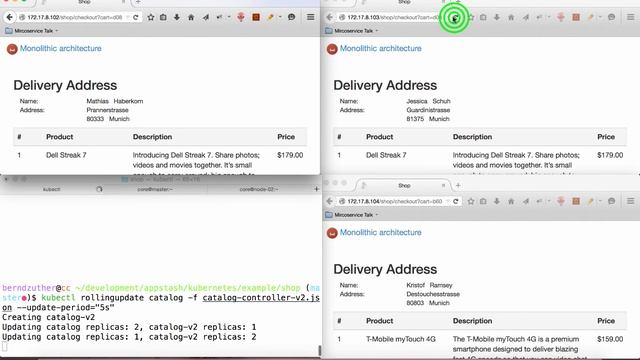The width and height of the screenshot is (640, 360).
Task: Click the red logo icon in the 172.17.8.102 page
Action: click(x=12, y=49)
